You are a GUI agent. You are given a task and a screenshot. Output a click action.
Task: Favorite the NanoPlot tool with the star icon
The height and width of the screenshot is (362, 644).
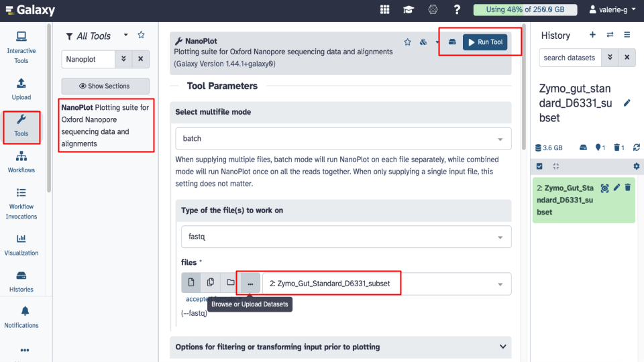pyautogui.click(x=407, y=42)
